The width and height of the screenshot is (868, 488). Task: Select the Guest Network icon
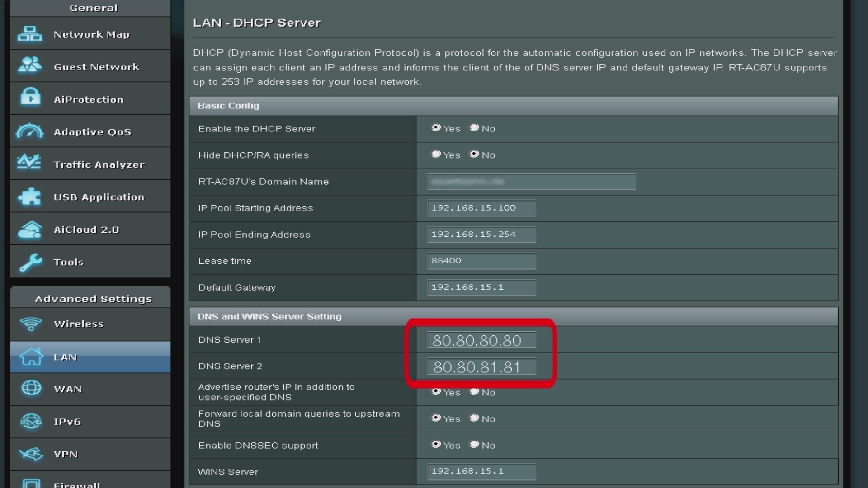click(x=30, y=66)
